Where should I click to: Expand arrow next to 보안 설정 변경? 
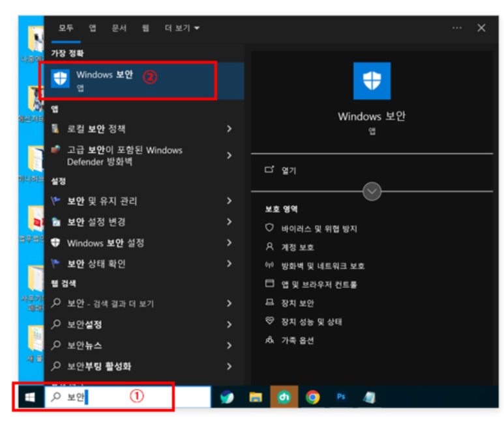[x=229, y=222]
